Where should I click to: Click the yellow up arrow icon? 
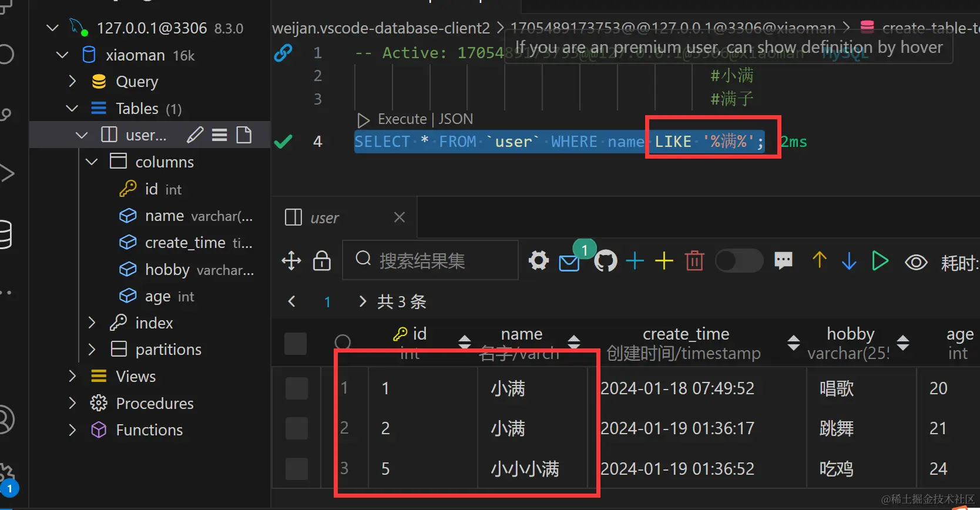pos(820,260)
